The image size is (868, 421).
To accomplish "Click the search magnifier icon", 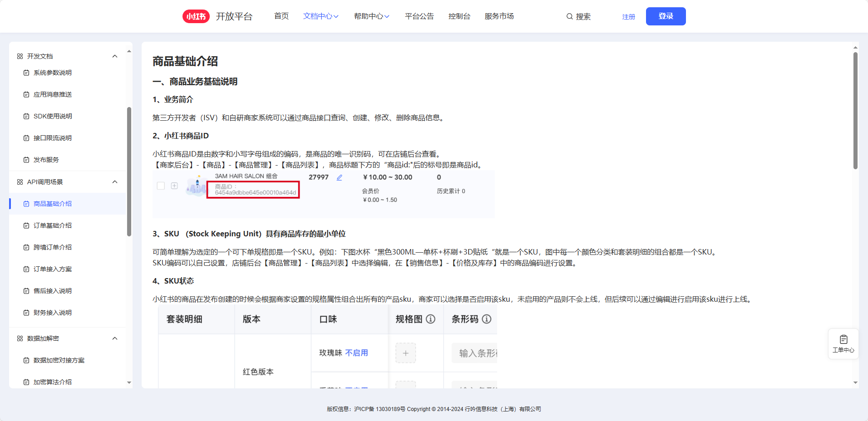I will 569,16.
